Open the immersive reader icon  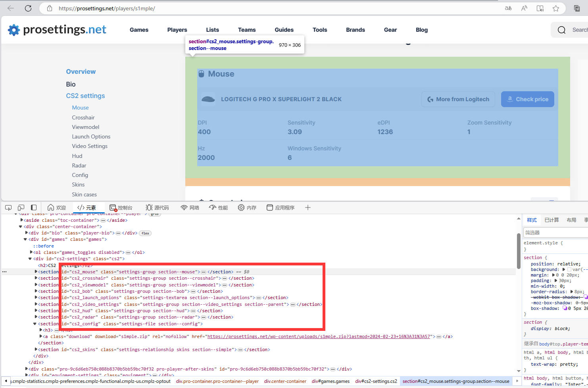(540, 8)
